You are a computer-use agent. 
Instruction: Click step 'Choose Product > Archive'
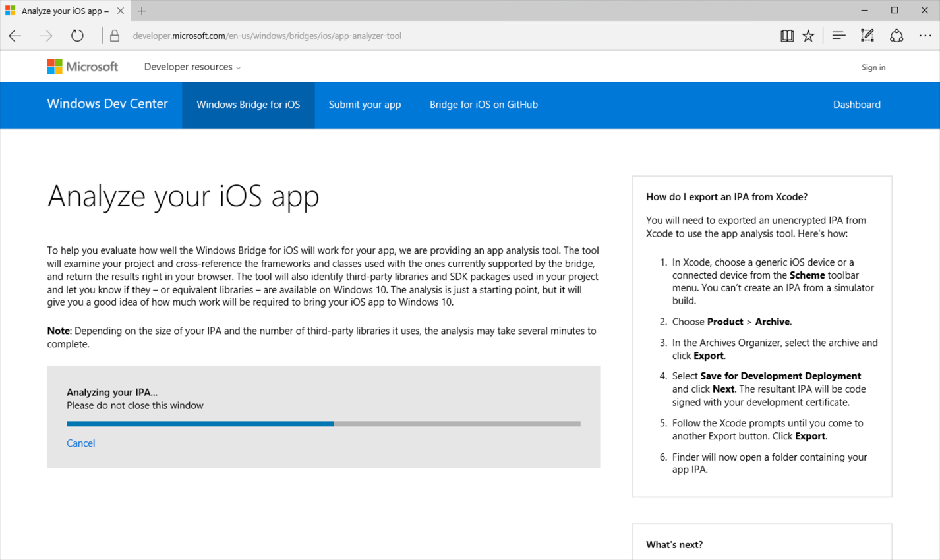click(x=732, y=322)
